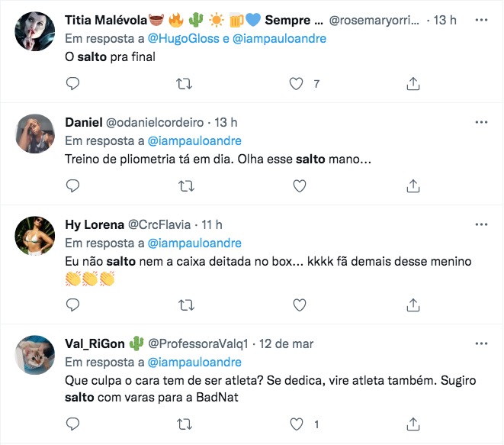Open more options menu on Daniel's tweet
This screenshot has height=445, width=504.
481,122
